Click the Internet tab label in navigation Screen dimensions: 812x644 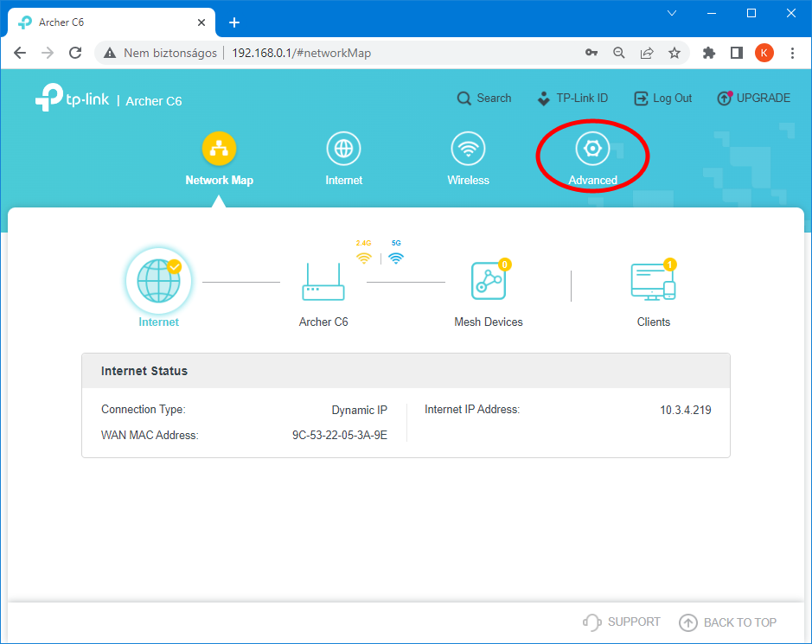344,180
